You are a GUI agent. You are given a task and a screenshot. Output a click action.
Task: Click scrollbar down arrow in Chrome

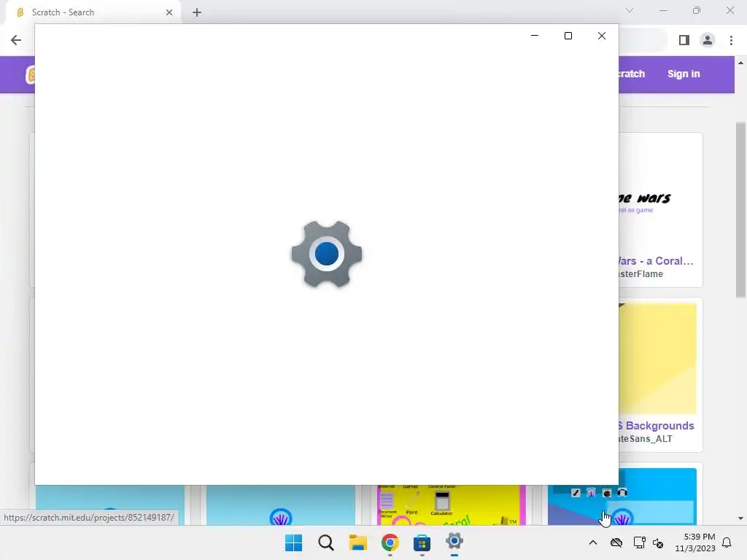pyautogui.click(x=740, y=518)
